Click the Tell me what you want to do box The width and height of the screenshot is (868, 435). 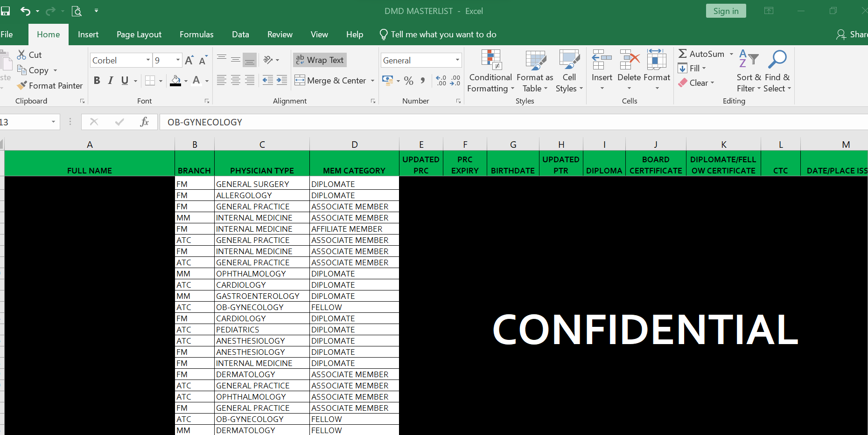click(438, 35)
